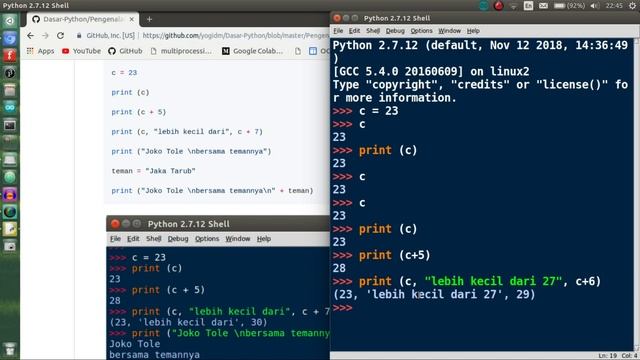The image size is (640, 360).
Task: Click the 22:45 clock
Action: point(614,6)
